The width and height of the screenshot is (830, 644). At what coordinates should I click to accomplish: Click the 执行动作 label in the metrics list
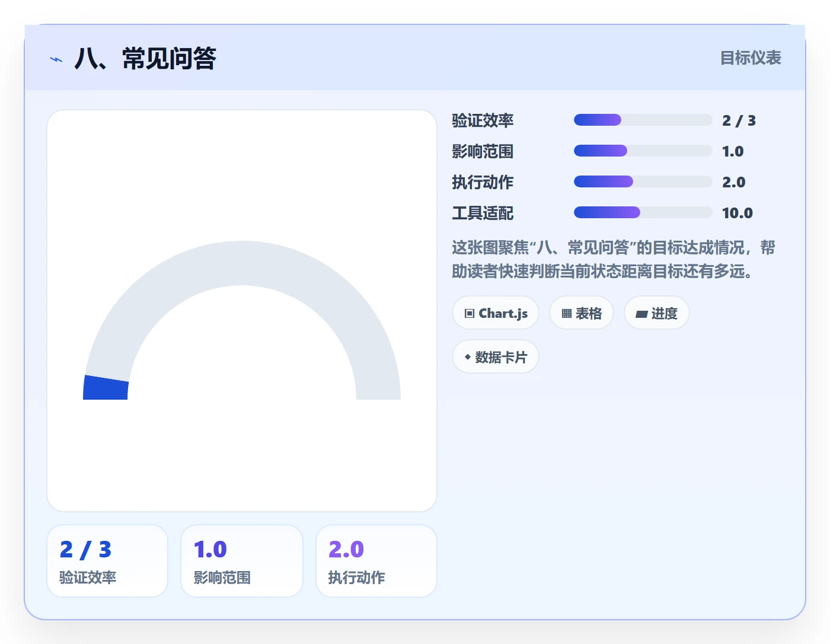coord(483,182)
